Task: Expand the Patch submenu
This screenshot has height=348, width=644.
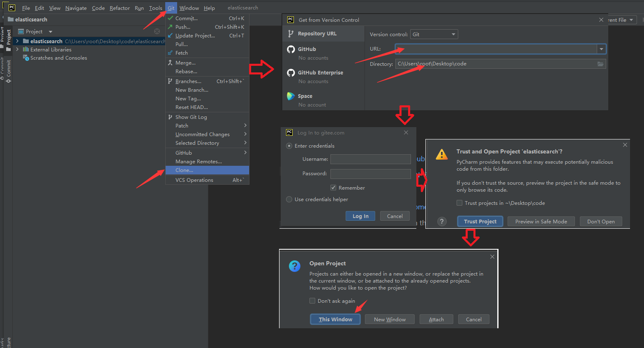Action: tap(245, 125)
